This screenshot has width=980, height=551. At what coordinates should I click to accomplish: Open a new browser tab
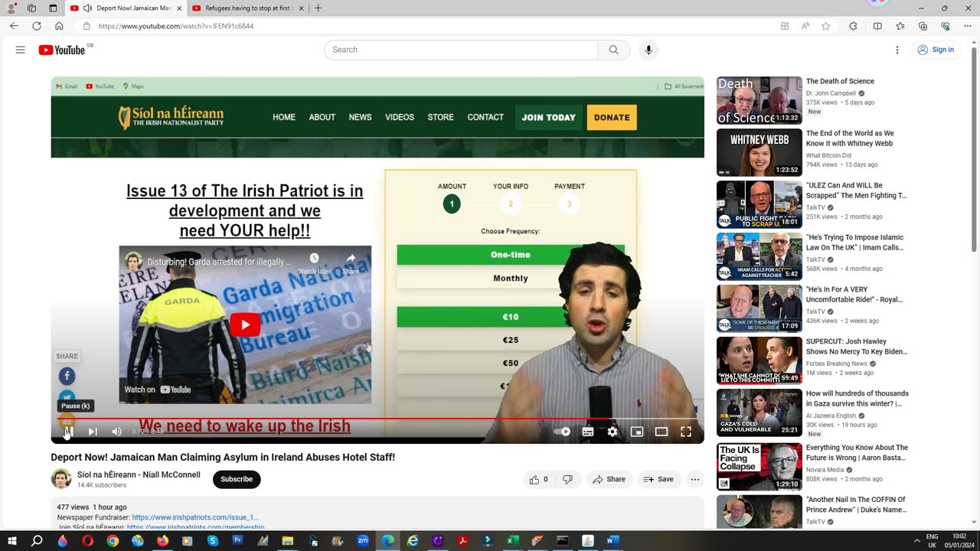318,8
